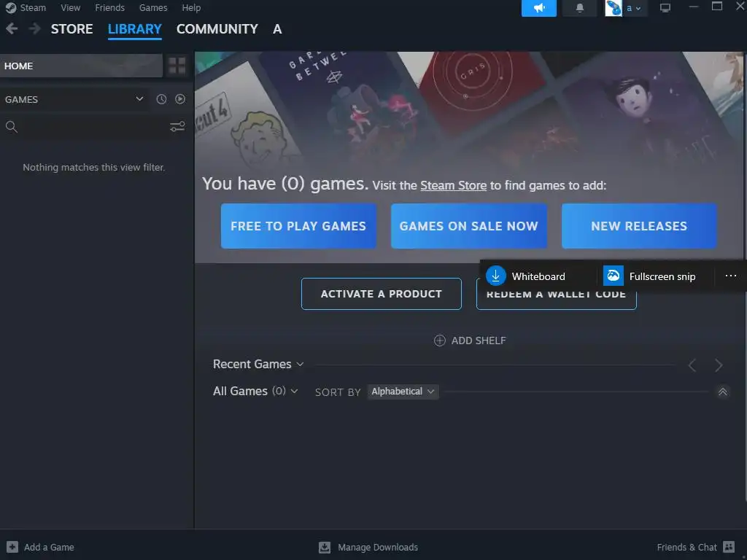Click the Add a Game plus icon

pyautogui.click(x=12, y=547)
